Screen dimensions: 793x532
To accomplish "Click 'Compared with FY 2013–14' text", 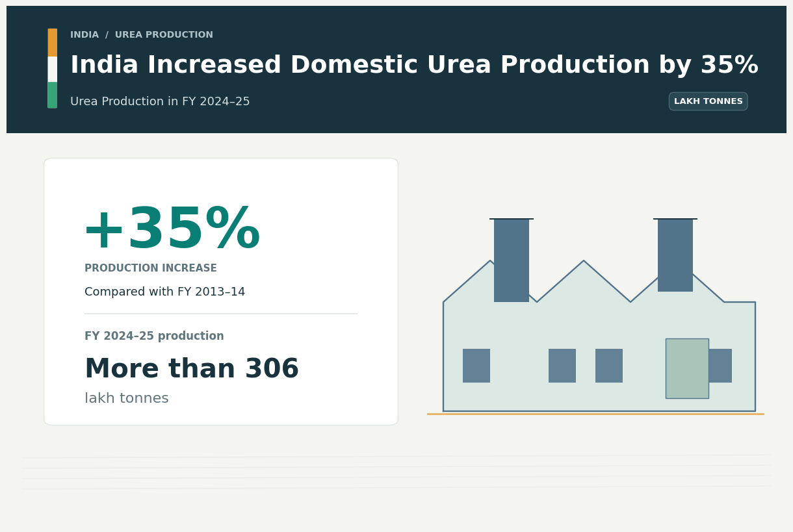I will tap(165, 292).
